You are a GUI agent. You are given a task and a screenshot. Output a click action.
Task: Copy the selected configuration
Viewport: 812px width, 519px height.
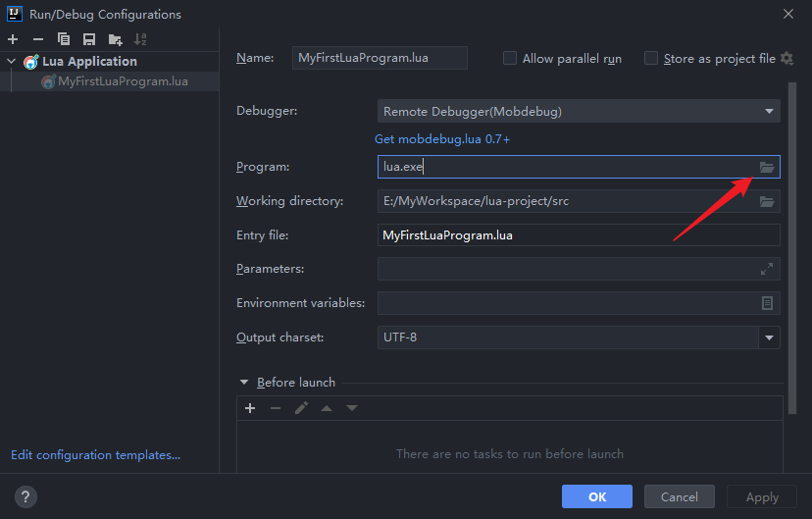coord(64,39)
